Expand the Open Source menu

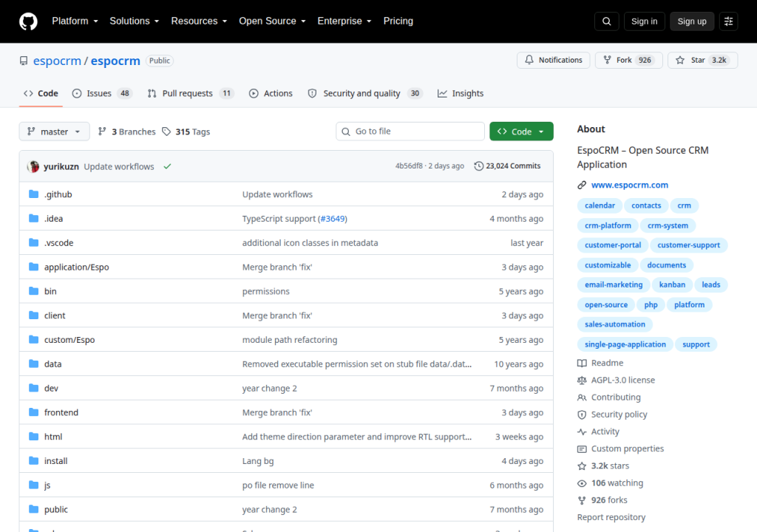[x=272, y=21]
